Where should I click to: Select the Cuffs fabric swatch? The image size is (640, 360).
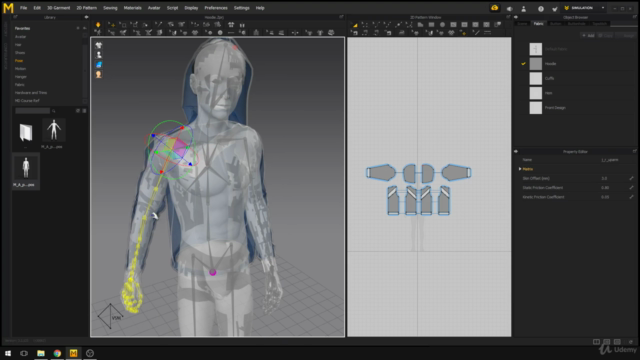coord(536,78)
